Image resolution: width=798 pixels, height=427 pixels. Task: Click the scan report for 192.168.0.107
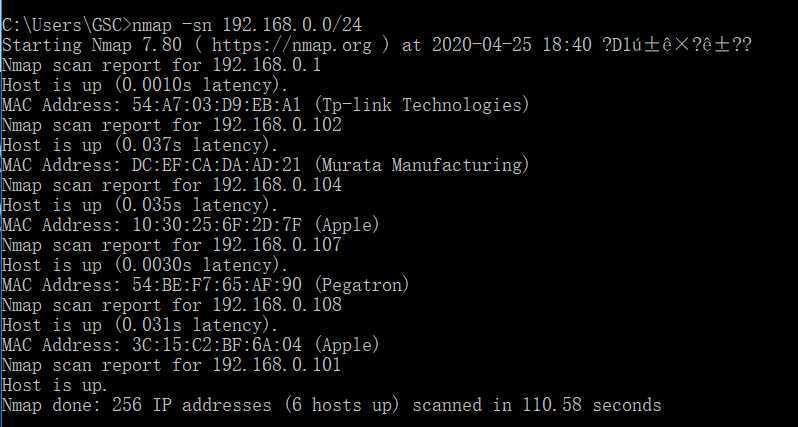point(172,245)
